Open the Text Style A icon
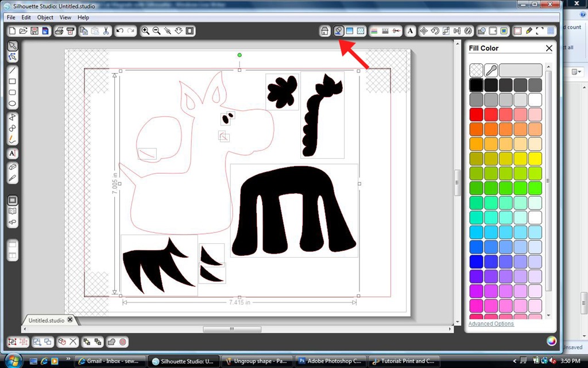The image size is (588, 368). 410,31
